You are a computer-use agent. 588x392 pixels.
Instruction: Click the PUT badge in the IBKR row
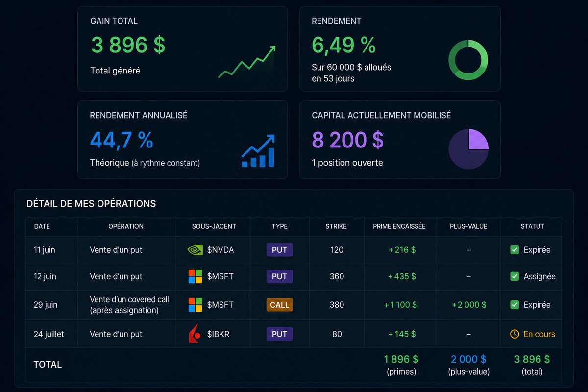pos(279,334)
